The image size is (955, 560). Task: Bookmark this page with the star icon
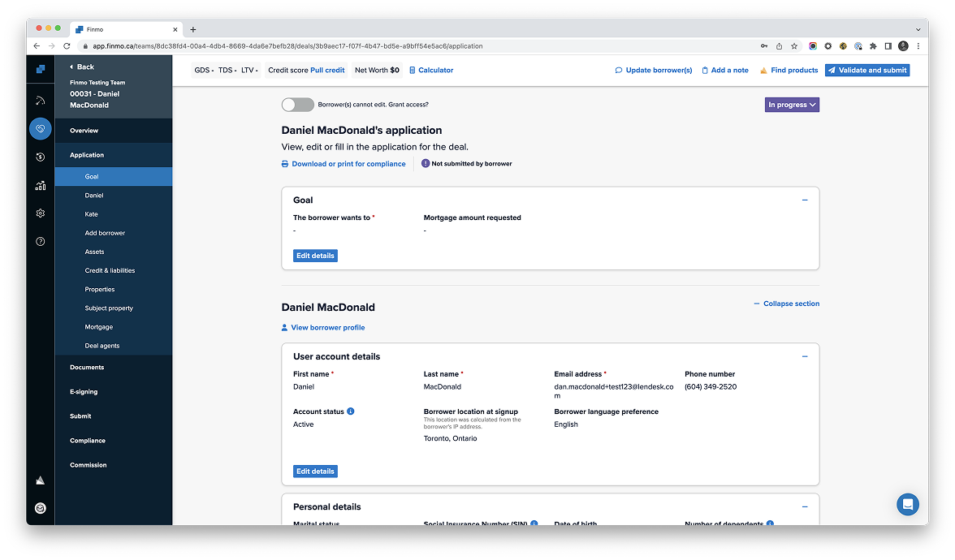[x=794, y=46]
